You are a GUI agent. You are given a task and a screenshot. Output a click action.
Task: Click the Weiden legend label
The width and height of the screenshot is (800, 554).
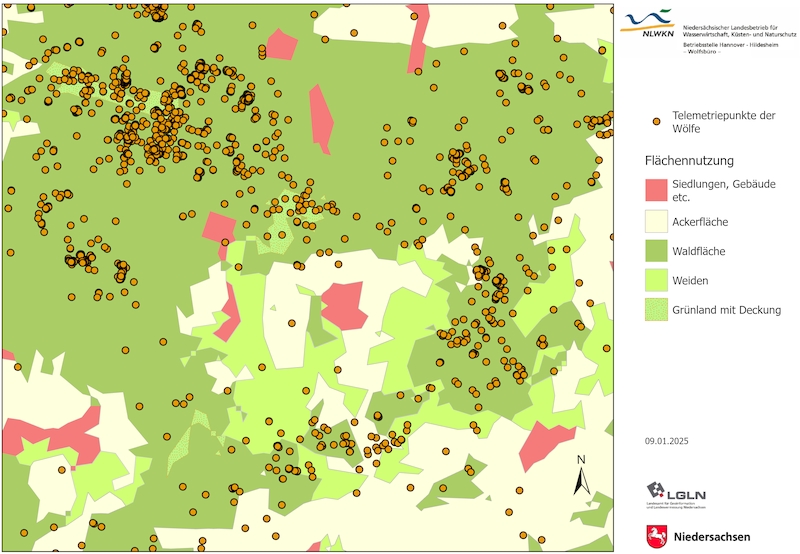pos(691,281)
